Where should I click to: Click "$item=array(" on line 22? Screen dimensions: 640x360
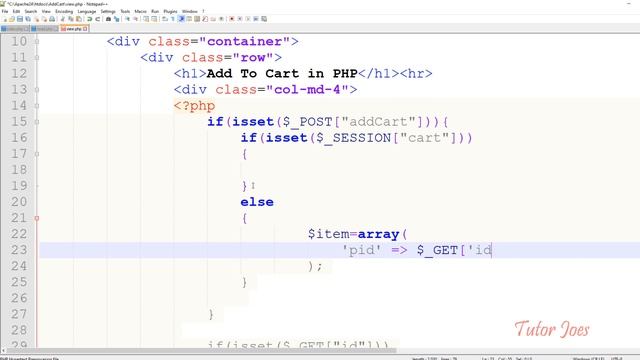pyautogui.click(x=358, y=234)
